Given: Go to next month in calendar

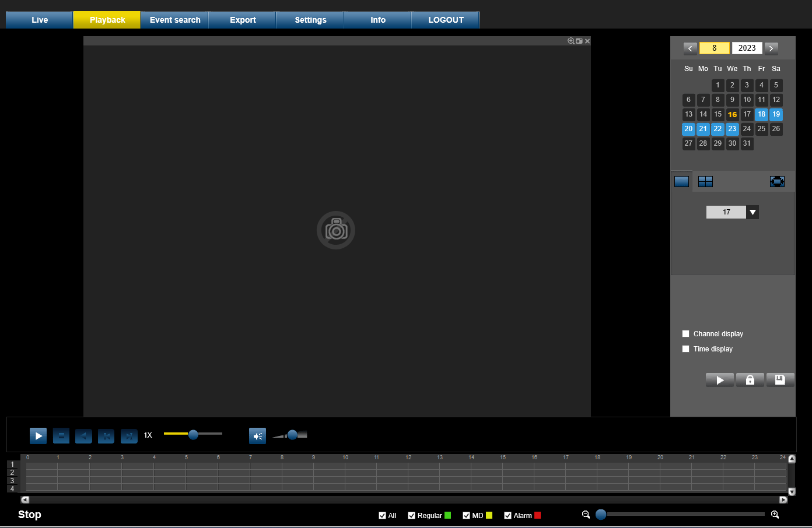Looking at the screenshot, I should pyautogui.click(x=771, y=48).
